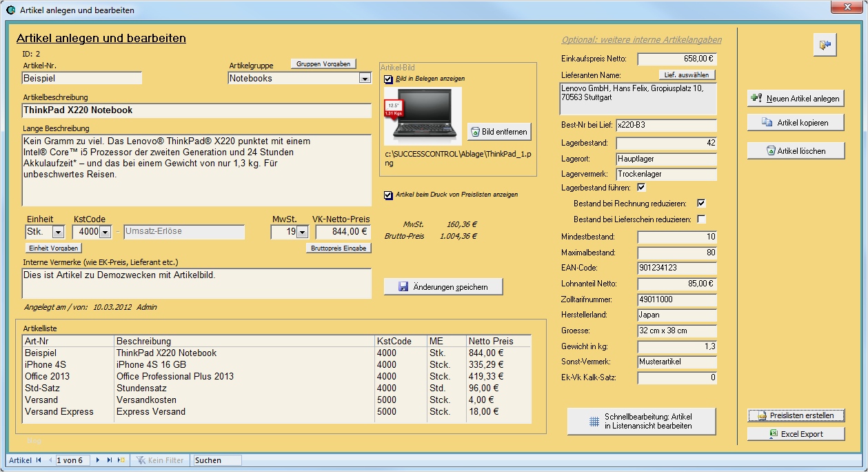This screenshot has height=472, width=868.
Task: Uncheck Artikel beim Druck von Preislisten anzeigen
Action: coord(388,195)
